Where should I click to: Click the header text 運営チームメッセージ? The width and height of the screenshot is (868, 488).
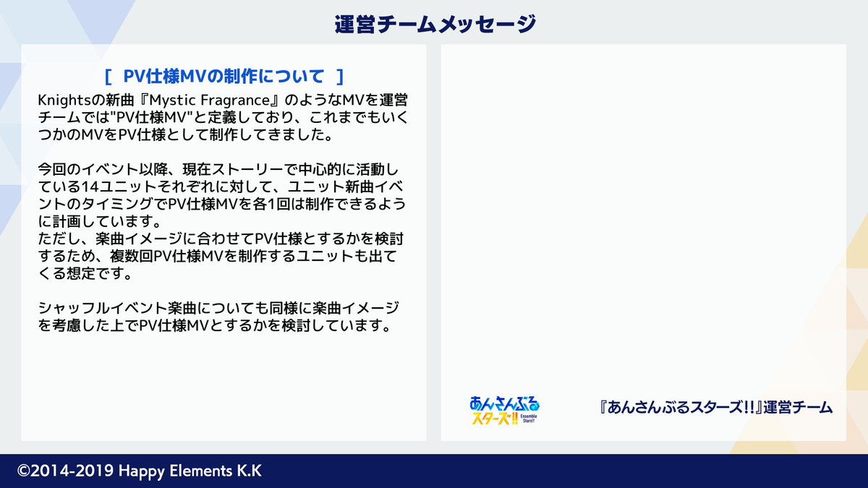[x=435, y=24]
